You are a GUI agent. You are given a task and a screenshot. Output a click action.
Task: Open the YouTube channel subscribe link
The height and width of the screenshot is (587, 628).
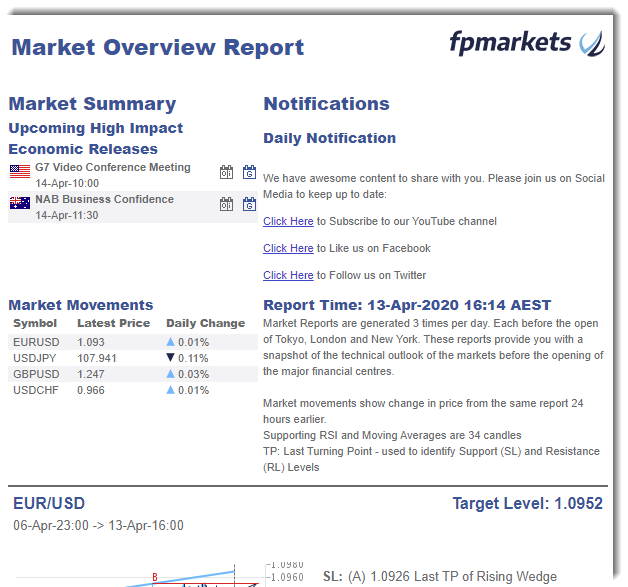[x=288, y=221]
